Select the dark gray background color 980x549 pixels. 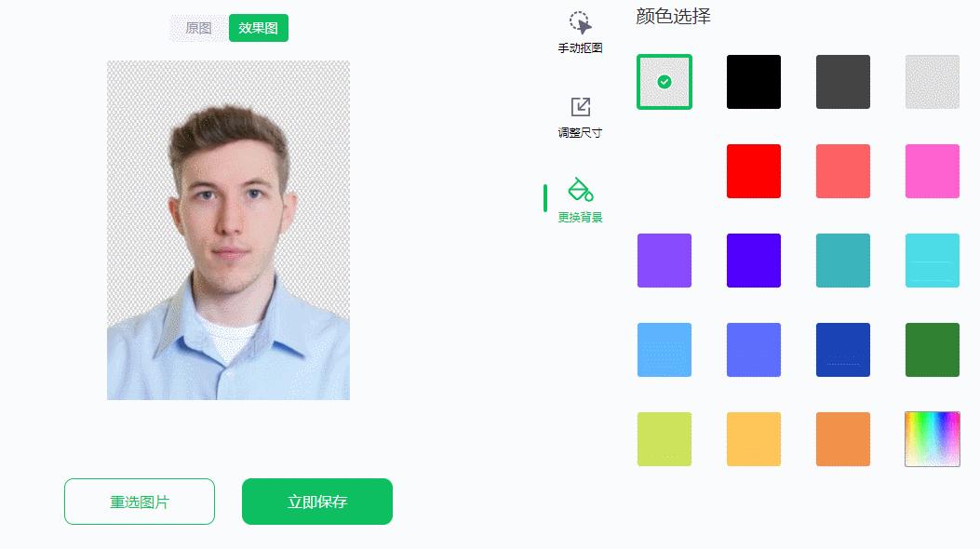[842, 82]
